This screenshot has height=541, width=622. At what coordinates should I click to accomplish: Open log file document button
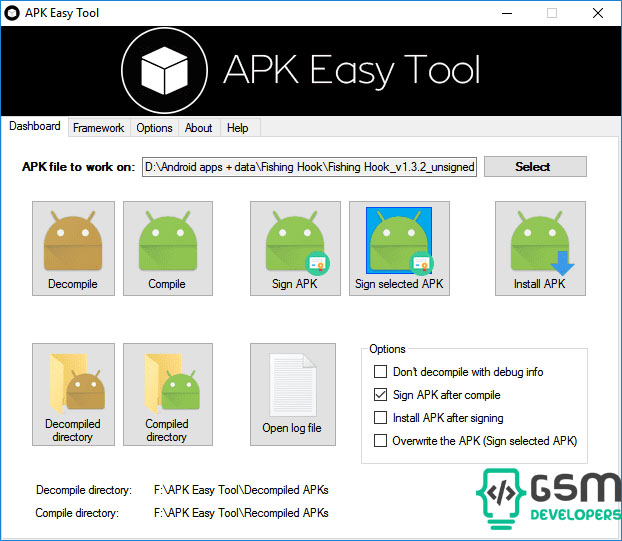coord(293,394)
